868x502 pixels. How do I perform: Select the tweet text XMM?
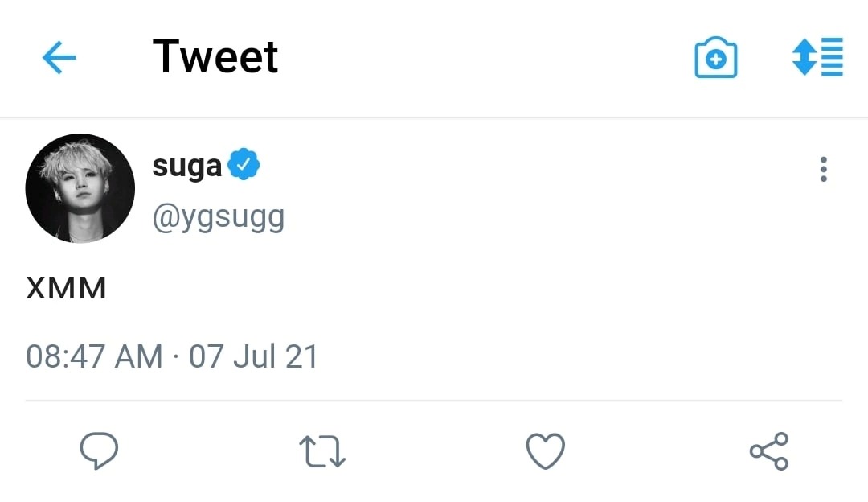66,289
